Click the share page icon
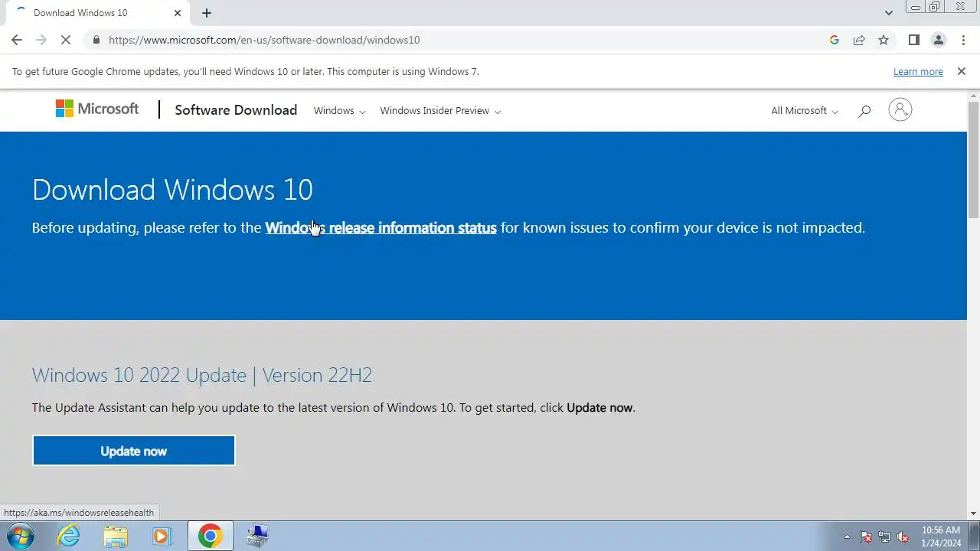 (859, 40)
